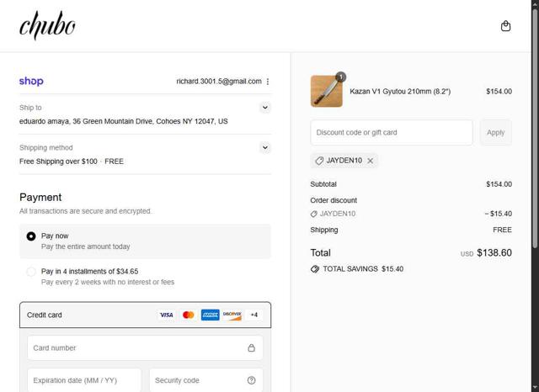This screenshot has width=539, height=392.
Task: Remove the JAYDEN10 discount code
Action: [370, 161]
